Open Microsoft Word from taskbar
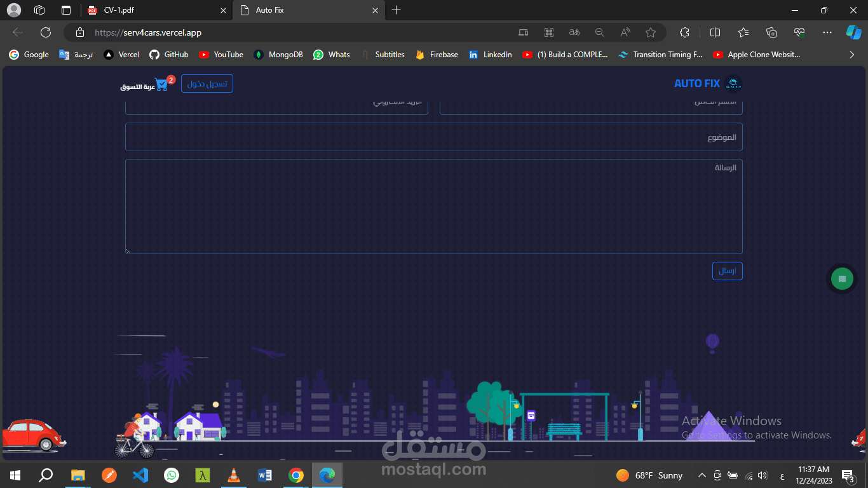Image resolution: width=868 pixels, height=488 pixels. (265, 475)
